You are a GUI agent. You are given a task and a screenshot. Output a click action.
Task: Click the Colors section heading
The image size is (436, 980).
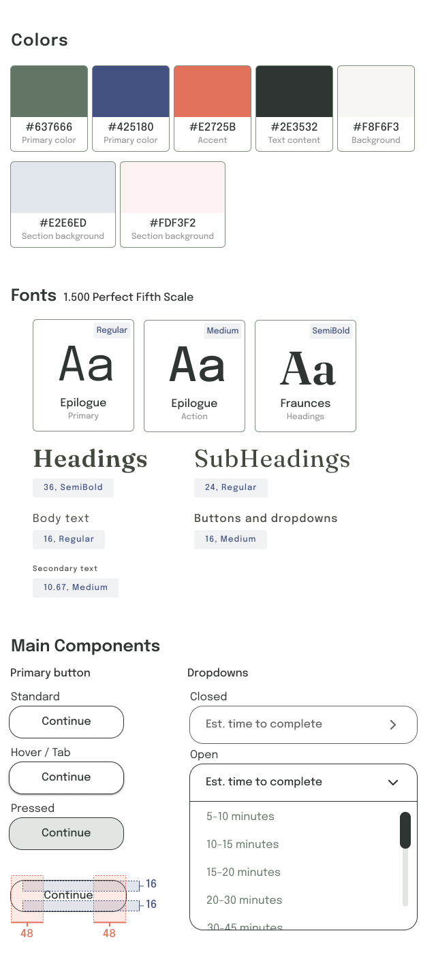click(40, 39)
